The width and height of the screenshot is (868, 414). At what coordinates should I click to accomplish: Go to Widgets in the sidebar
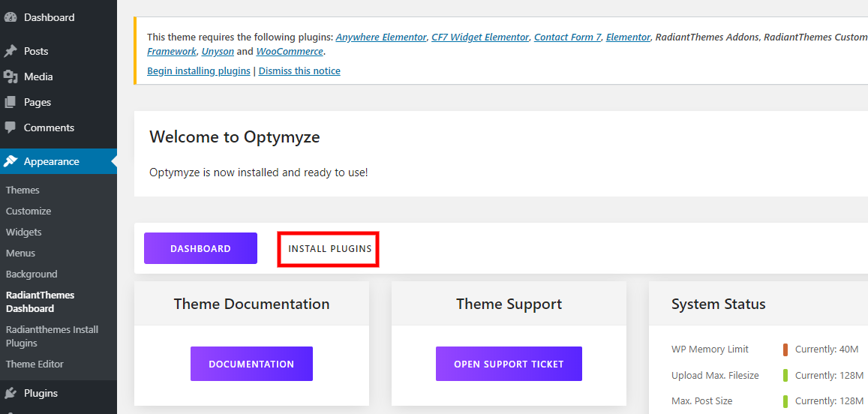tap(24, 232)
